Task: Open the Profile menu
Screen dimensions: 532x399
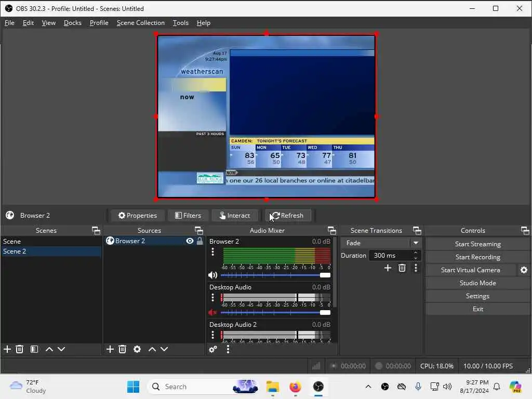Action: tap(99, 23)
